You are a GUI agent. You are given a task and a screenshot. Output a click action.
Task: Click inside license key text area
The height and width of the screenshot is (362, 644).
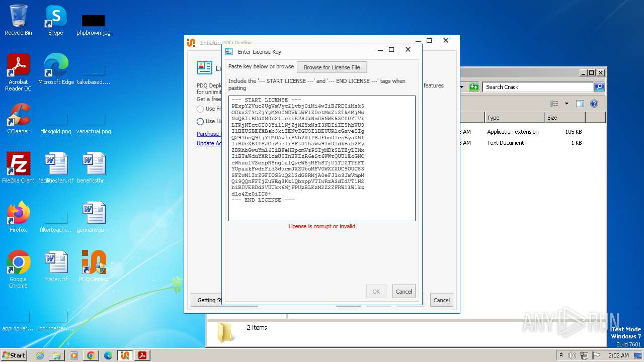tap(322, 158)
